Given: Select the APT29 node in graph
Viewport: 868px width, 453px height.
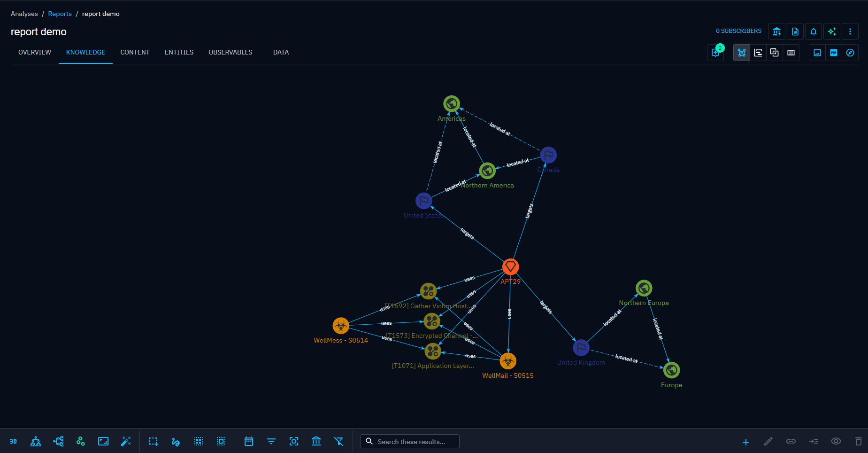Looking at the screenshot, I should click(x=510, y=267).
